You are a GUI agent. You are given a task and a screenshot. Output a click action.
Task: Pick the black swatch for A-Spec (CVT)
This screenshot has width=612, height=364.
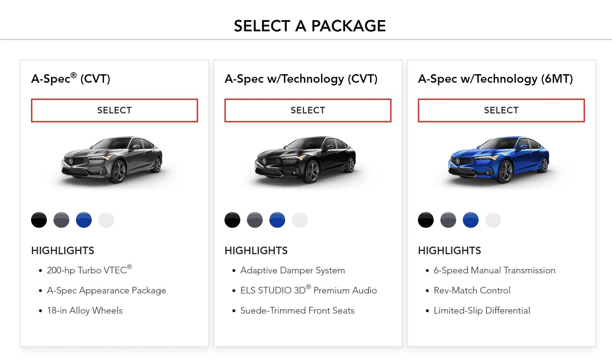39,220
